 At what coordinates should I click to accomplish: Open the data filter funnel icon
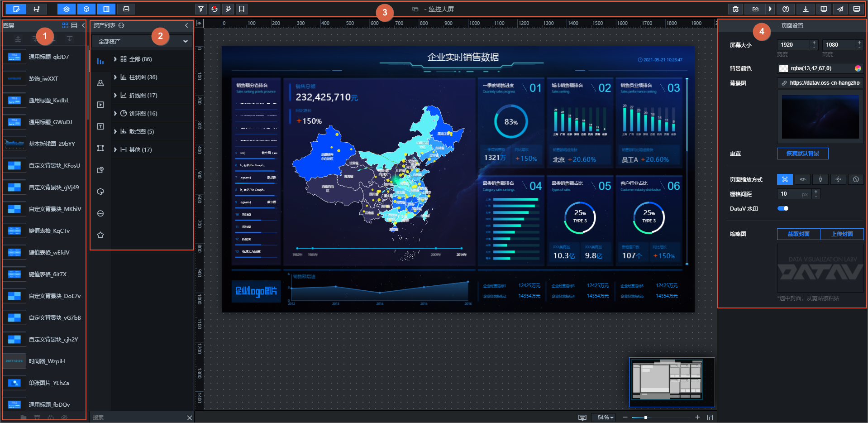201,9
